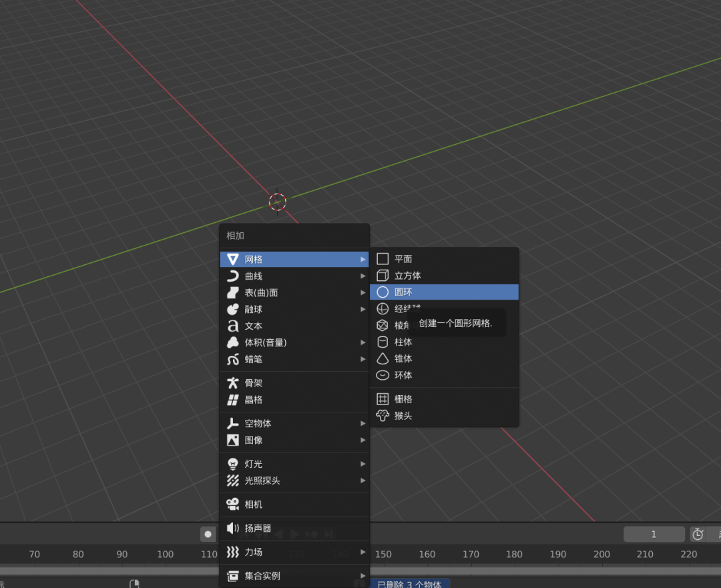
Task: Open the 图像 image submenu
Action: [x=294, y=440]
